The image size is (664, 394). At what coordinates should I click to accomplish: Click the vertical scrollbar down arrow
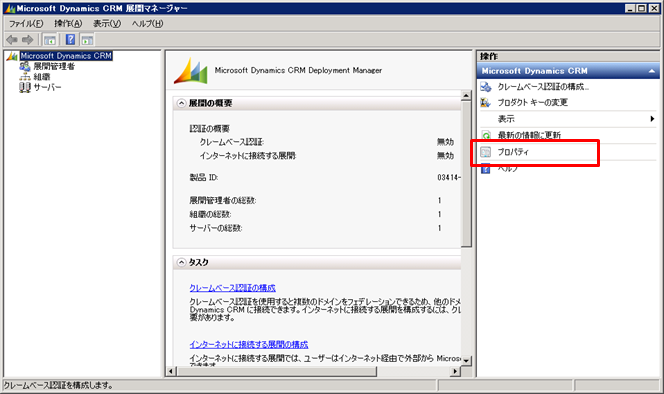coord(466,361)
